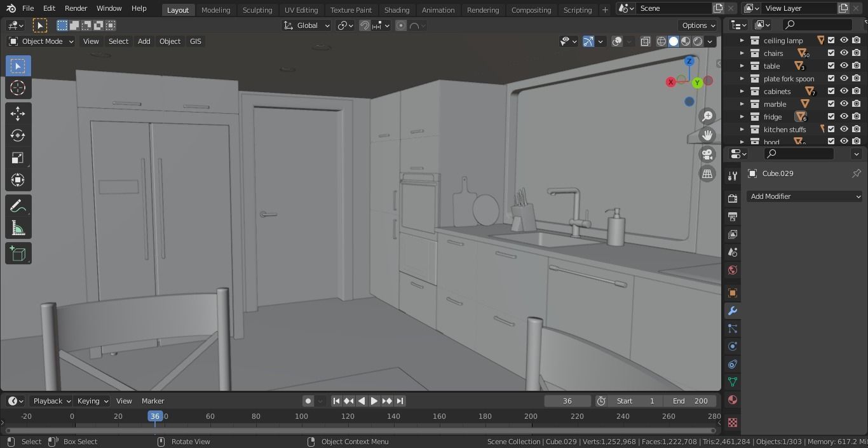Image resolution: width=868 pixels, height=448 pixels.
Task: Click the current frame field 36
Action: 567,401
